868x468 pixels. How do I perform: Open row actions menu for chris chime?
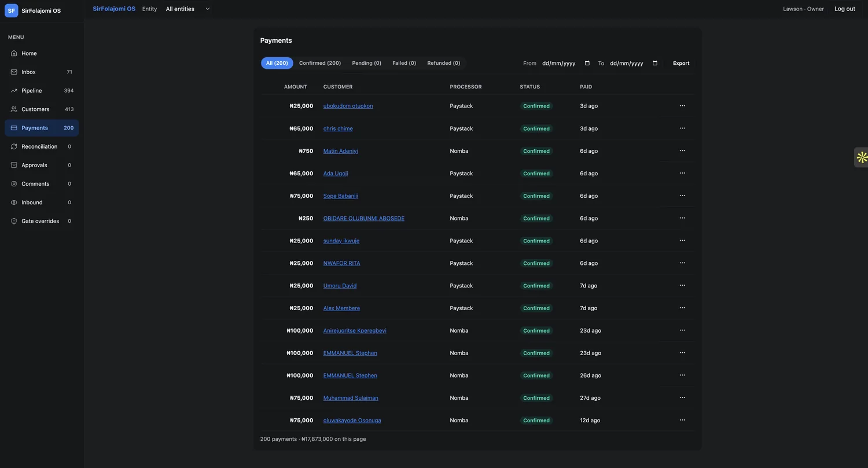point(682,128)
